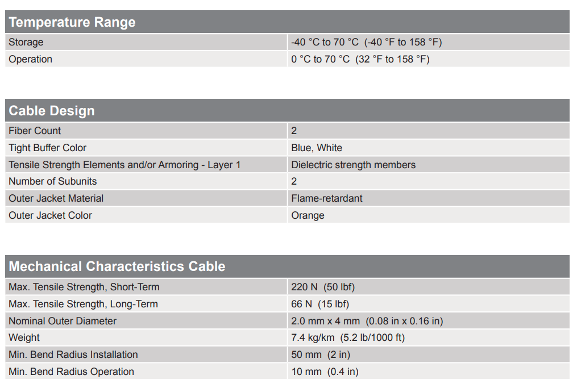Click the Nominal Outer Diameter label
Screen dimensions: 577x392
coord(63,321)
